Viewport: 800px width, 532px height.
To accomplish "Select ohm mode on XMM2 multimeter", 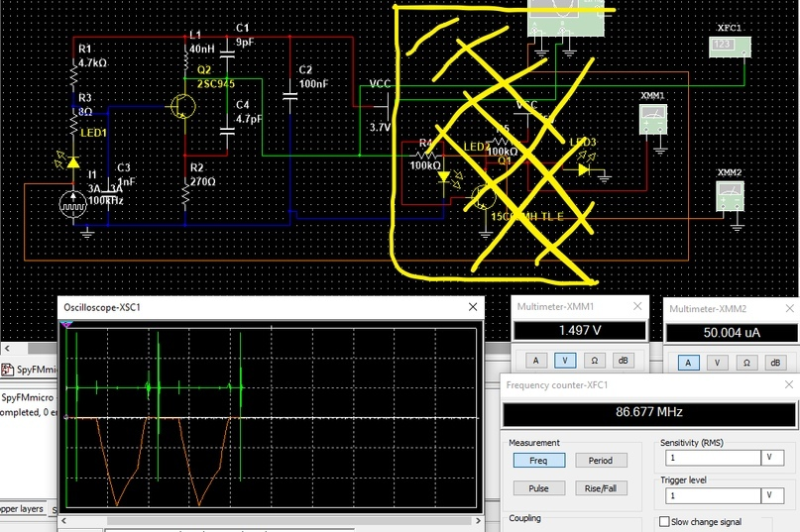I will click(x=745, y=363).
